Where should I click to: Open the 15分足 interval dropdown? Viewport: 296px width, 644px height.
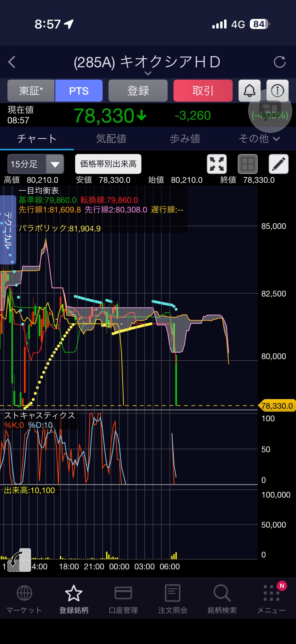[x=36, y=164]
